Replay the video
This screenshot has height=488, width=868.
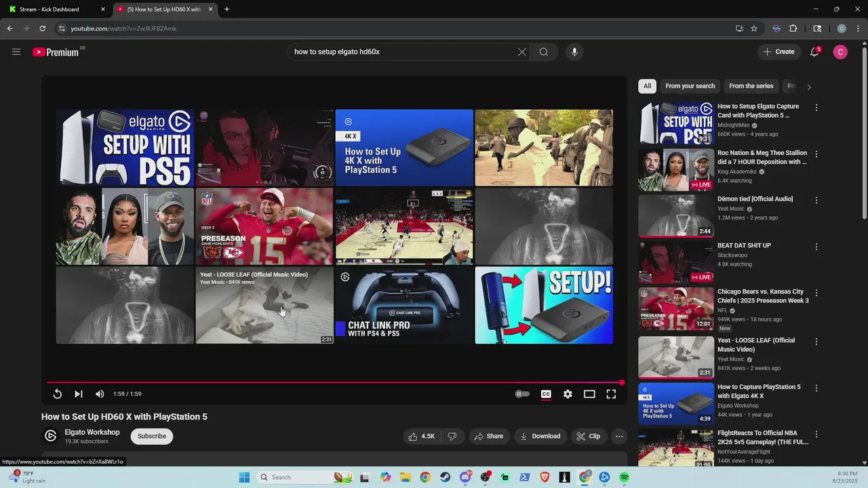58,394
